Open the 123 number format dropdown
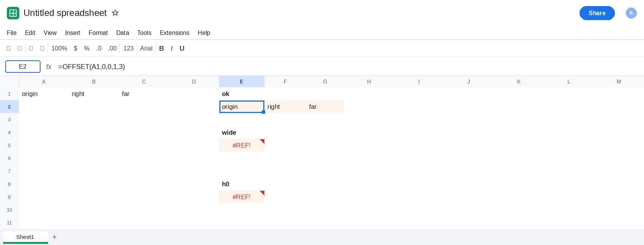The image size is (644, 245). 128,49
